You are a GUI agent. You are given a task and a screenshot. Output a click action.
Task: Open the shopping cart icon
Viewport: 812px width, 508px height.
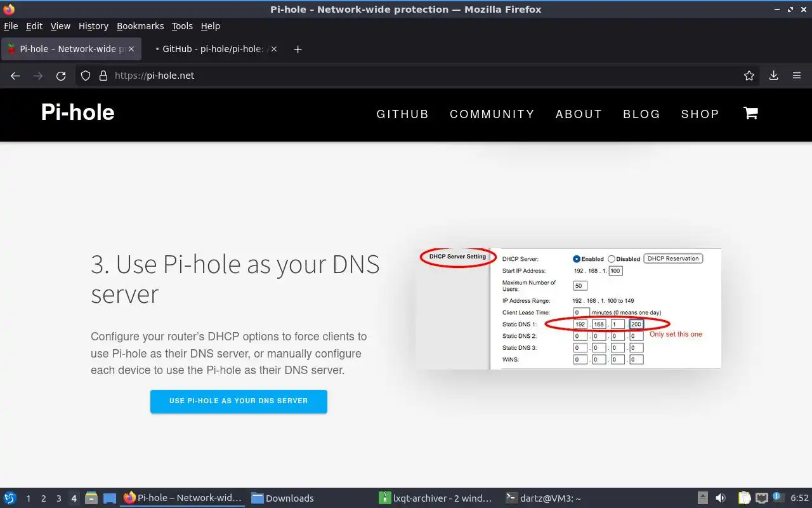[x=750, y=114]
